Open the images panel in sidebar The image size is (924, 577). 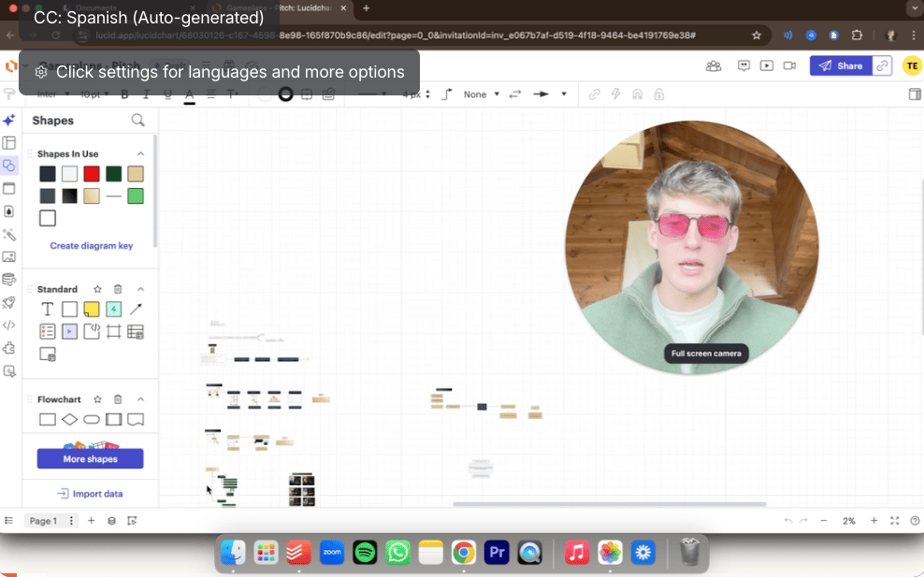(8, 257)
